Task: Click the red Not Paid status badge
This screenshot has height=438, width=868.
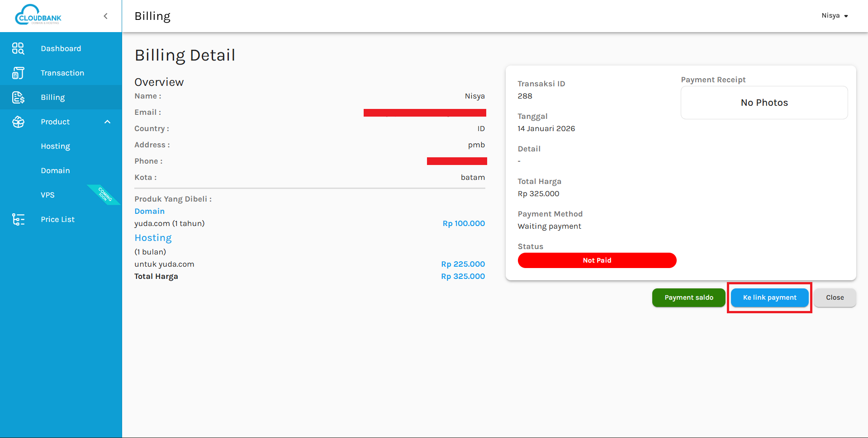Action: pos(597,260)
